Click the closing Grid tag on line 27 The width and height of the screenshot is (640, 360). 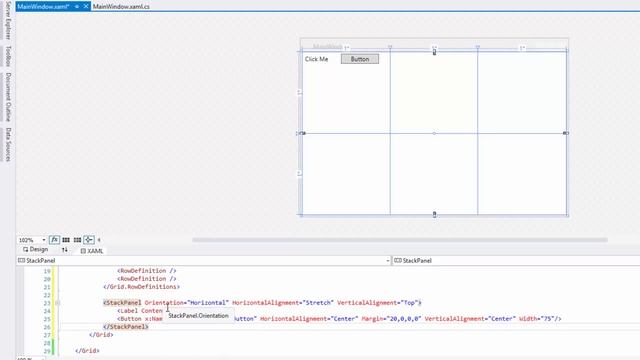pyautogui.click(x=101, y=335)
